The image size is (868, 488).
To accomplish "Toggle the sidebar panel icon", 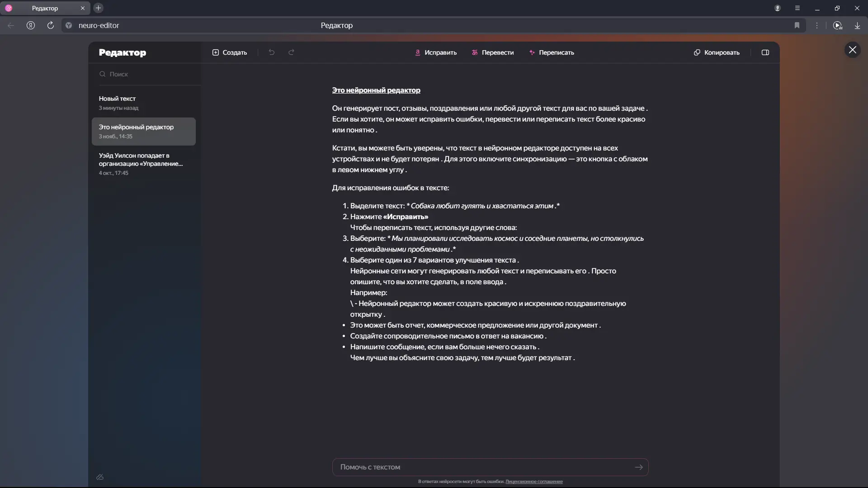I will 765,52.
